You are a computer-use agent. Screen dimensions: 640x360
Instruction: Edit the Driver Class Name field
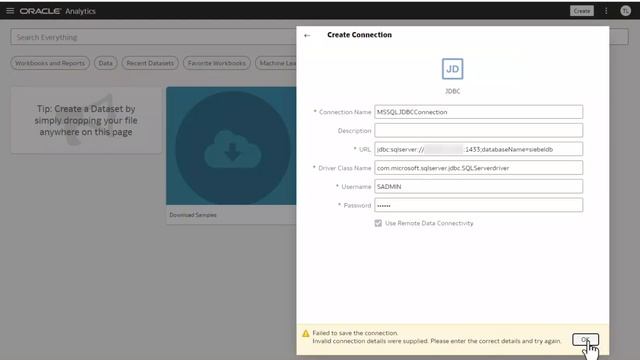click(x=478, y=168)
